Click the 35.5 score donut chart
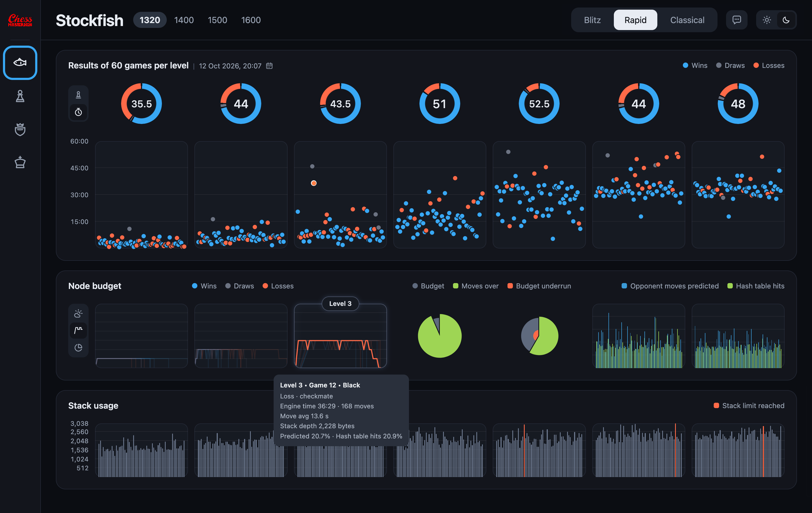The height and width of the screenshot is (513, 812). 141,104
